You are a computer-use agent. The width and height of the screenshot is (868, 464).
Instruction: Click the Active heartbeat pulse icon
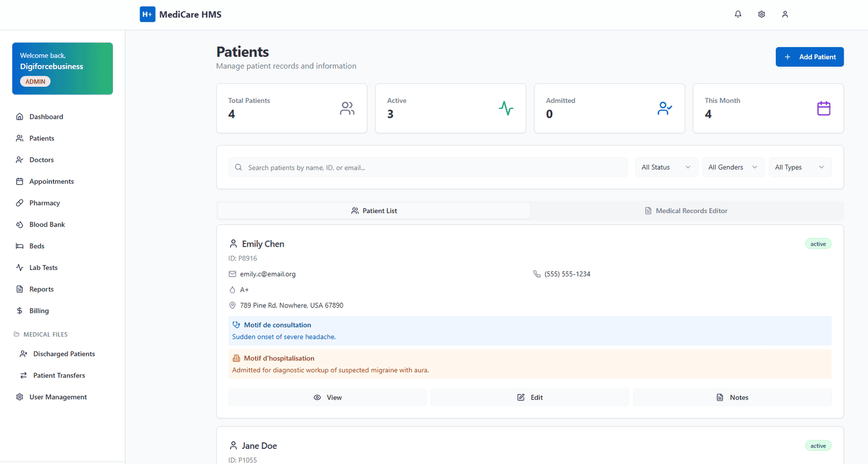(506, 108)
